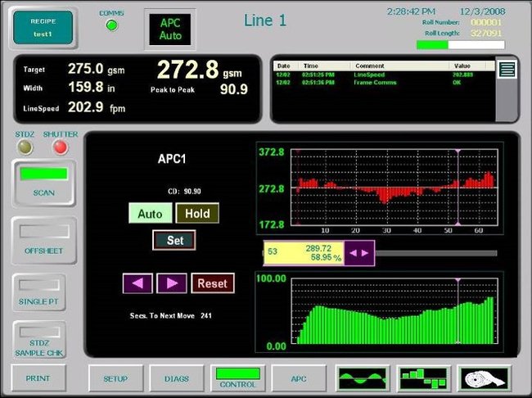Click the Reset button
The image size is (532, 398).
pyautogui.click(x=212, y=283)
